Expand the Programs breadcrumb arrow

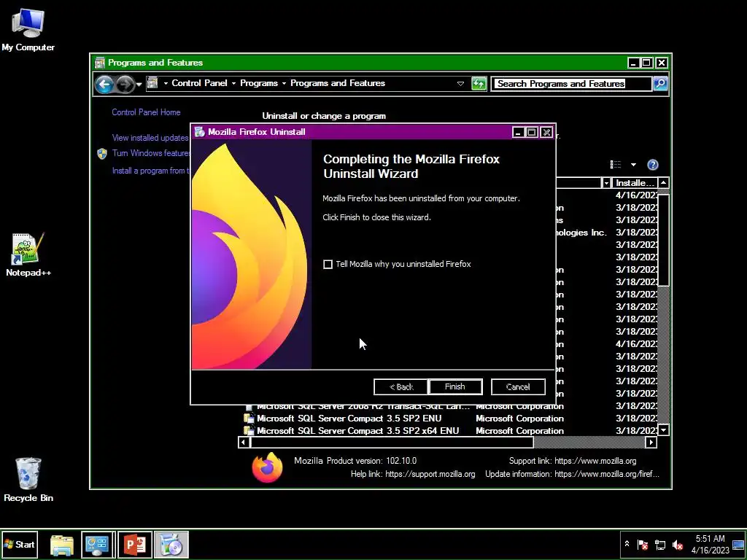[x=284, y=83]
